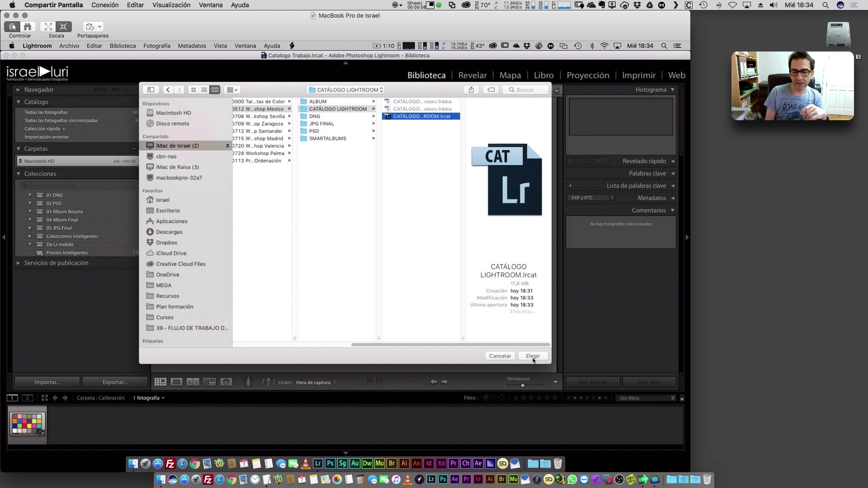Collapse the Carpetas panel
868x488 pixels.
click(x=18, y=149)
